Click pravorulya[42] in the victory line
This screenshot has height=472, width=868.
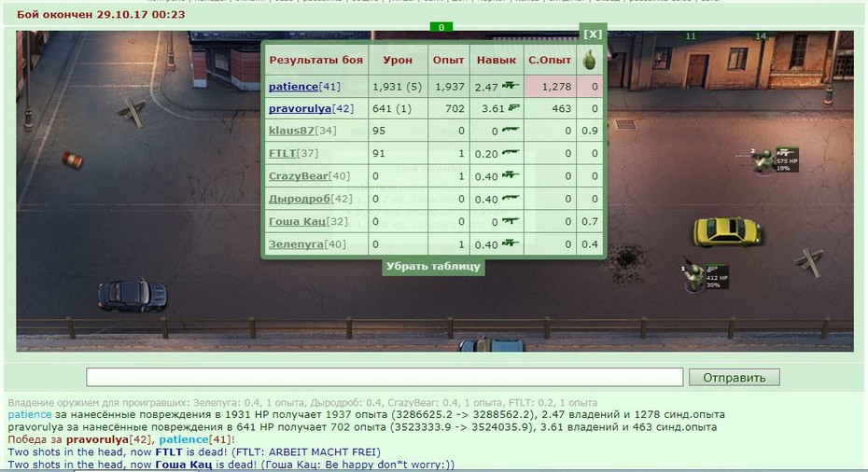[108, 439]
